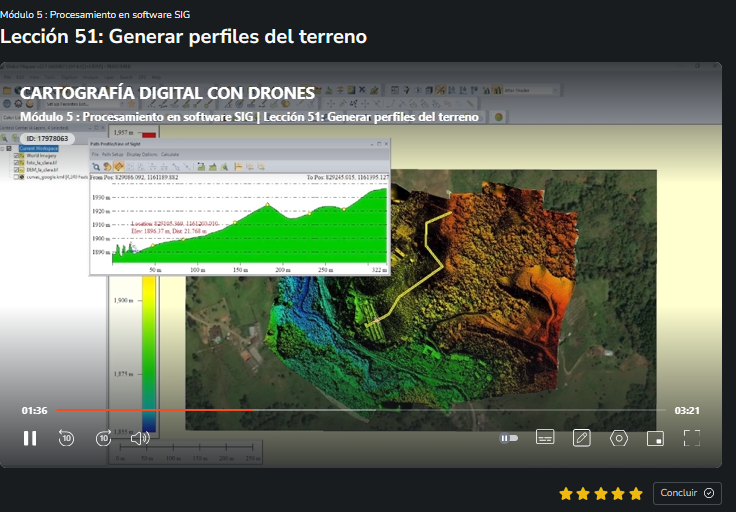736x512 pixels.
Task: Seek using the video progress bar
Action: [x=360, y=410]
